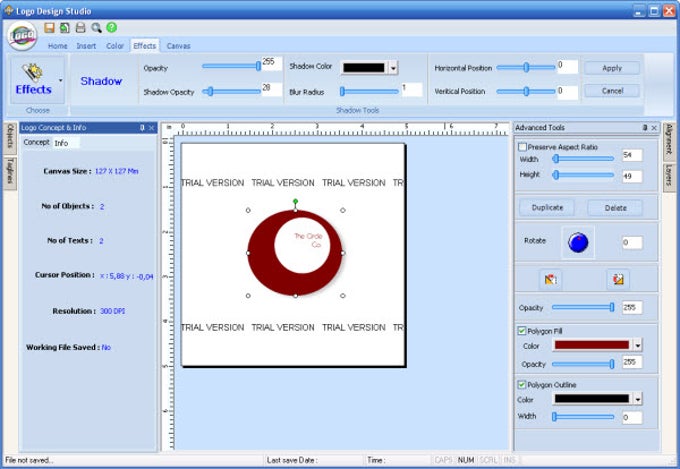Screen dimensions: 680x469
Task: Uncheck the Polygon Fill checkbox
Action: click(522, 331)
